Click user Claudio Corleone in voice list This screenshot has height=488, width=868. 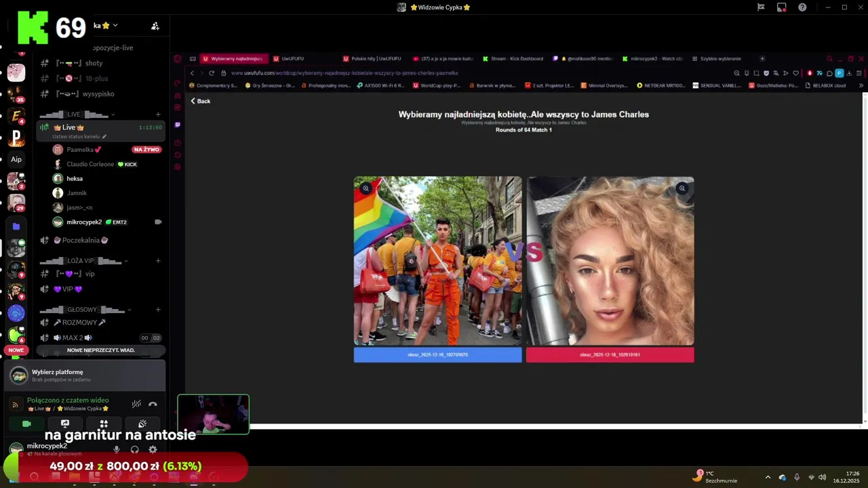(90, 164)
